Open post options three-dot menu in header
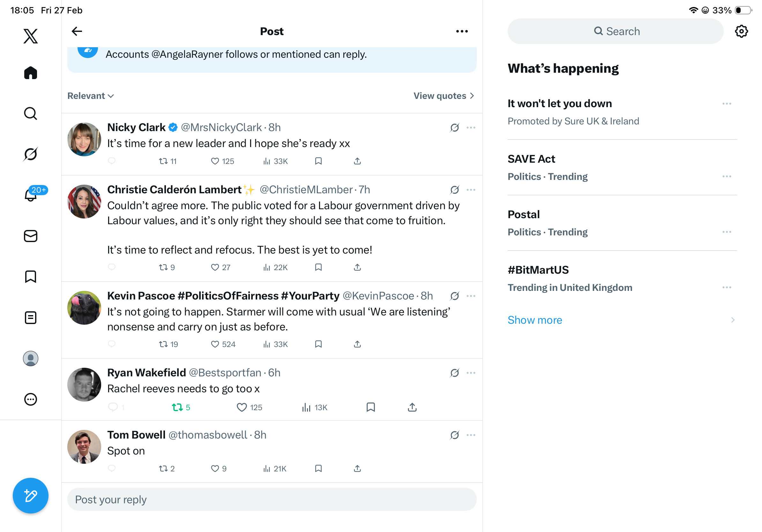 (462, 32)
